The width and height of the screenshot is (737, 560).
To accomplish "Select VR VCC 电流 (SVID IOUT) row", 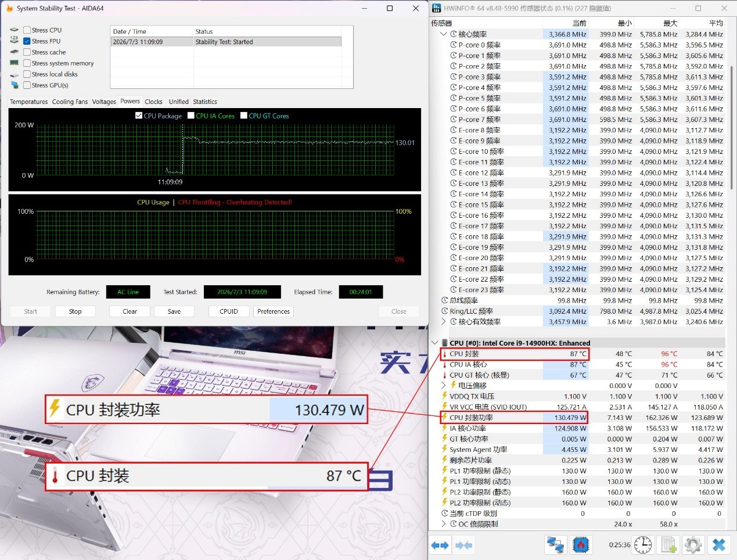I will point(578,407).
